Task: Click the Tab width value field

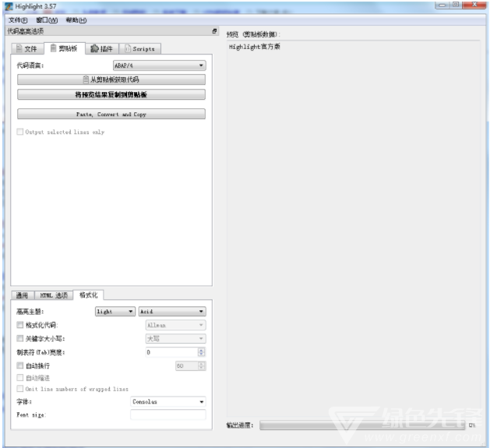Action: pyautogui.click(x=172, y=352)
